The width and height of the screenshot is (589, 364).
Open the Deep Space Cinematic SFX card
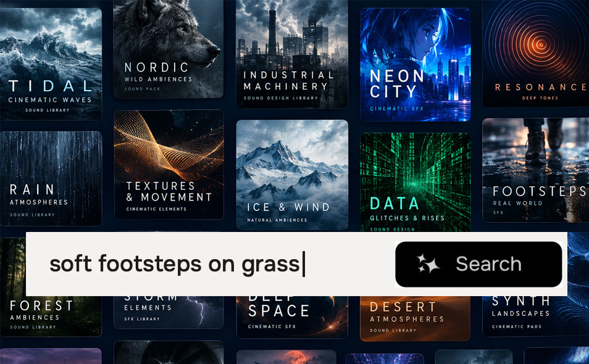click(292, 317)
